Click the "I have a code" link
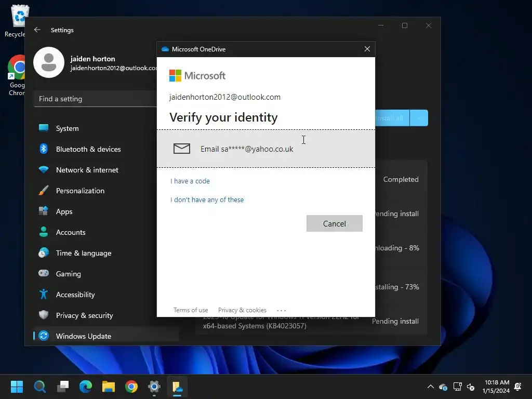The height and width of the screenshot is (399, 532). tap(190, 181)
